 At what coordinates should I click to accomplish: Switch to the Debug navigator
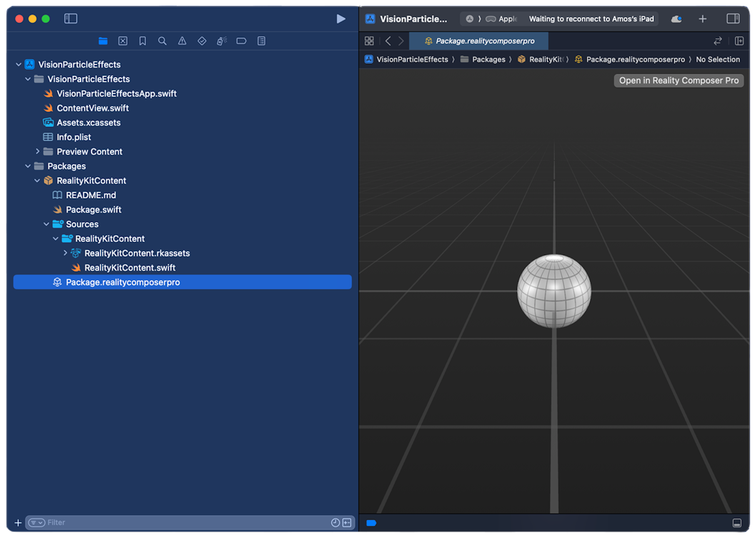221,41
